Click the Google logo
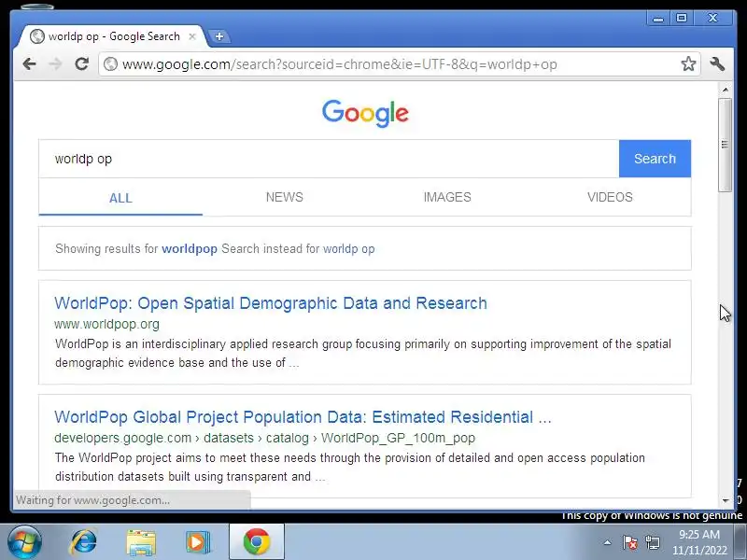This screenshot has width=747, height=560. pyautogui.click(x=365, y=113)
